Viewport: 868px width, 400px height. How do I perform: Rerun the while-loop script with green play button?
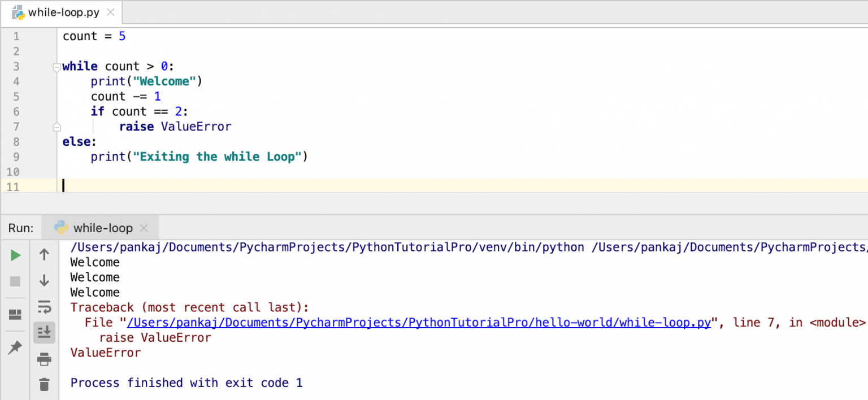15,255
